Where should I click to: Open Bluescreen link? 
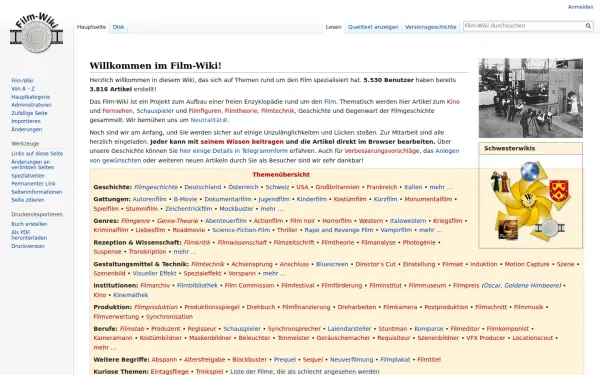tap(332, 264)
